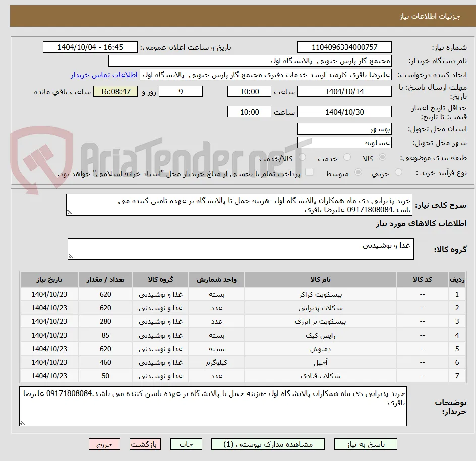This screenshot has height=461, width=476.
Task: Click quantity 280 in بیسکویت پر انرژی row
Action: (x=105, y=322)
